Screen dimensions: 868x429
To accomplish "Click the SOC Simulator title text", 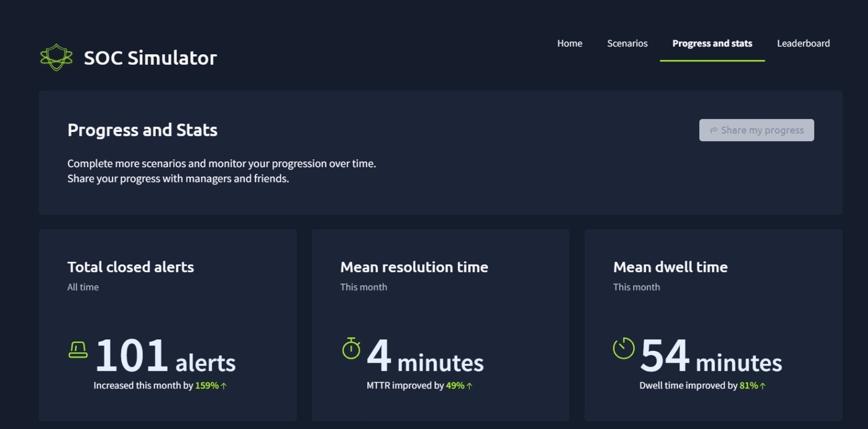I will [x=150, y=58].
